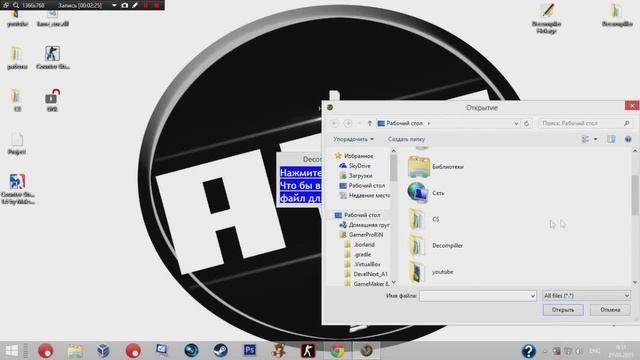The image size is (640, 360).
Task: Click the navigation pane scroll-up arrow
Action: pos(393,151)
